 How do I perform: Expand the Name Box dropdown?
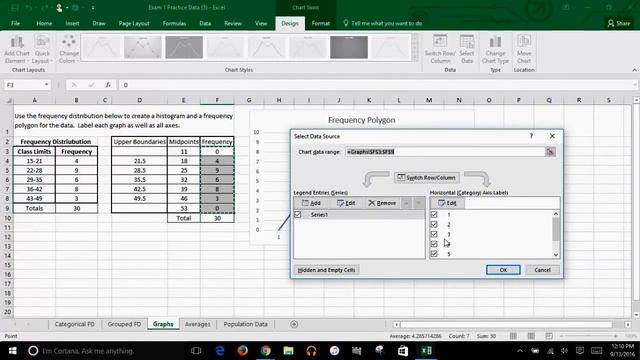coord(46,85)
